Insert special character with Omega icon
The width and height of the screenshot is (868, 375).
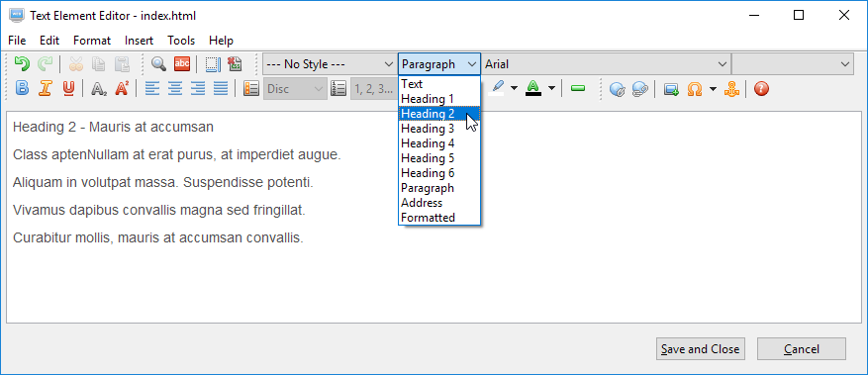point(694,88)
